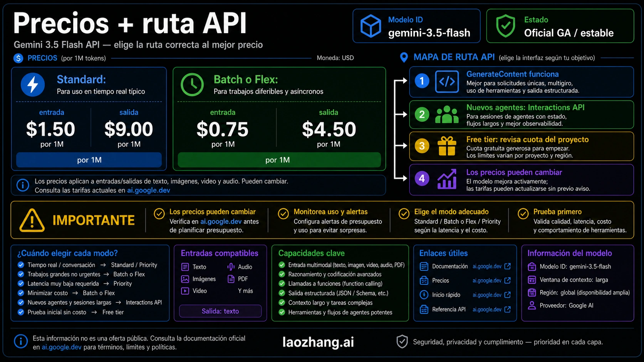
Task: Click the purple rising chart icon
Action: 447,179
